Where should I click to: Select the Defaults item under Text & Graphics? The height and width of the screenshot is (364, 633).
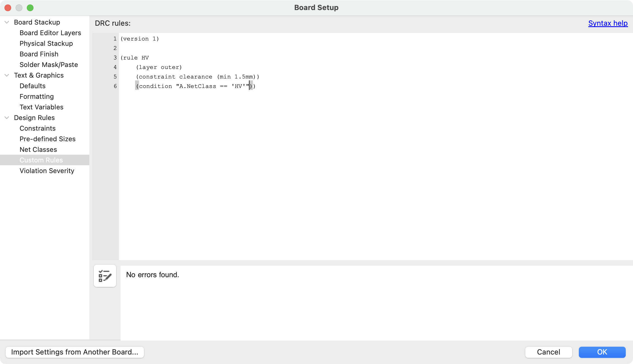tap(32, 86)
